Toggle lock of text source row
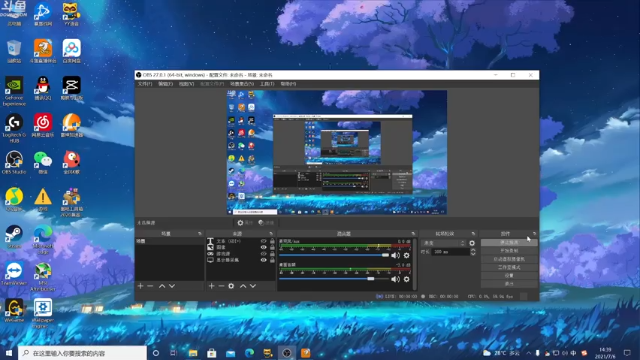 [x=272, y=241]
